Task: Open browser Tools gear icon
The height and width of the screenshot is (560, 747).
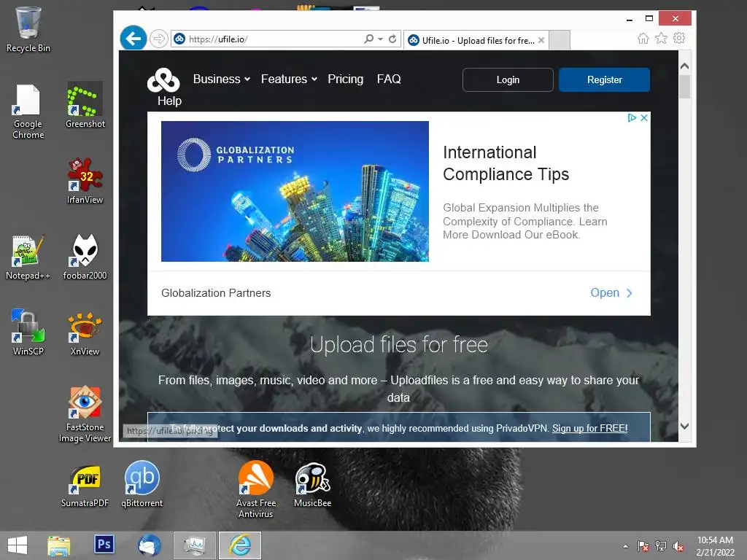Action: click(x=679, y=38)
